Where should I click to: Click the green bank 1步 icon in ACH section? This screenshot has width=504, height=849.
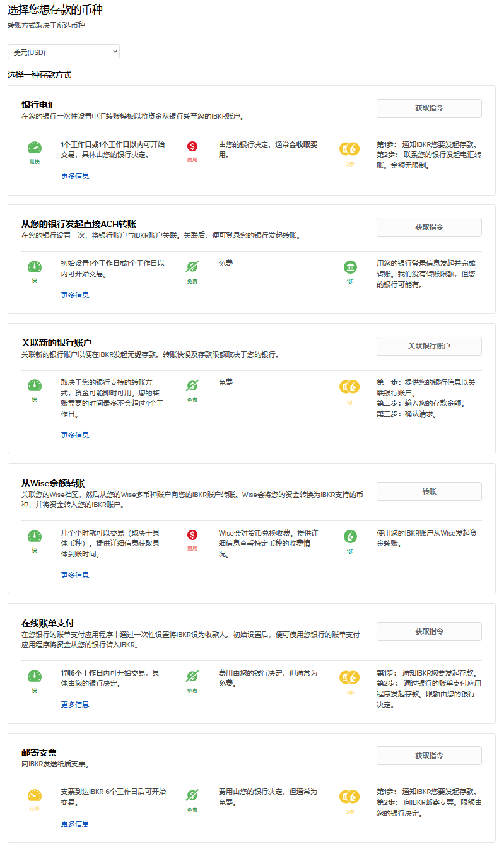(350, 267)
